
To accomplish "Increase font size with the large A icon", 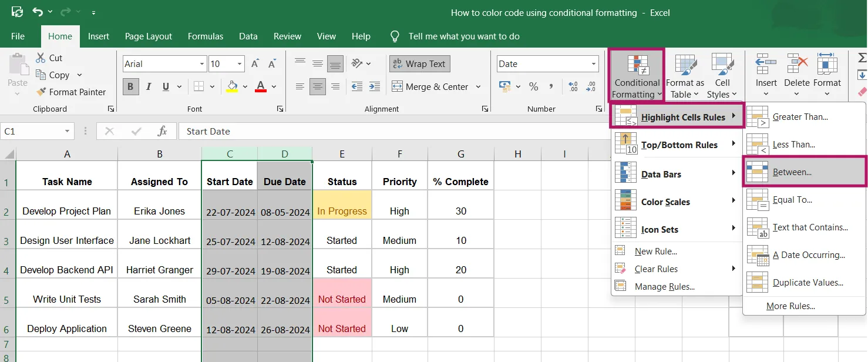I will tap(255, 63).
